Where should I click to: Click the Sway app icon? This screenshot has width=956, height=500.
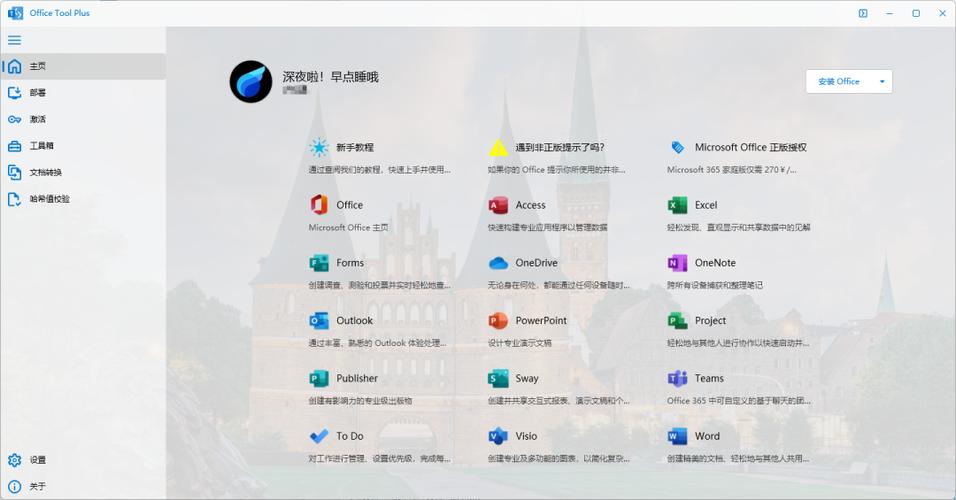pyautogui.click(x=498, y=378)
